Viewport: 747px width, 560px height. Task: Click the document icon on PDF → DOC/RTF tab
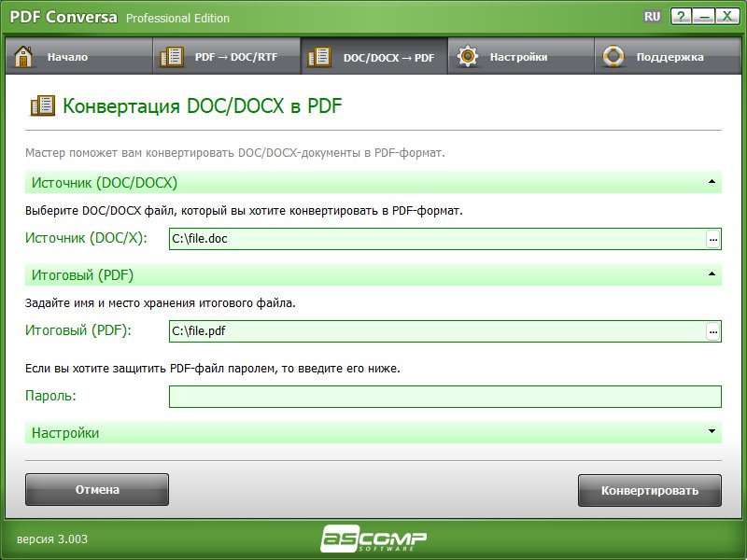172,57
